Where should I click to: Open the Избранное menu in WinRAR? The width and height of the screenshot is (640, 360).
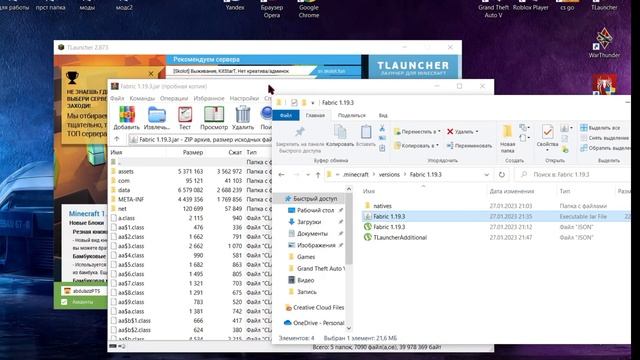pos(209,98)
